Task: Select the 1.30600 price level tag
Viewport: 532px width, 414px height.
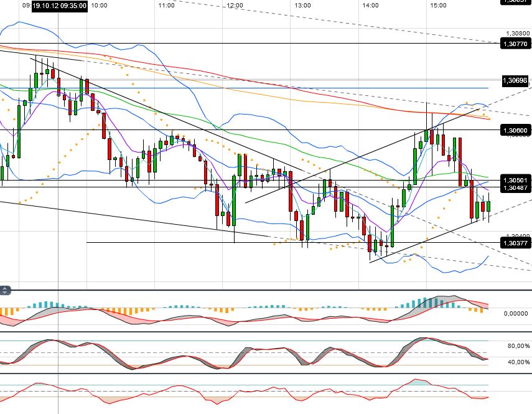Action: [514, 130]
